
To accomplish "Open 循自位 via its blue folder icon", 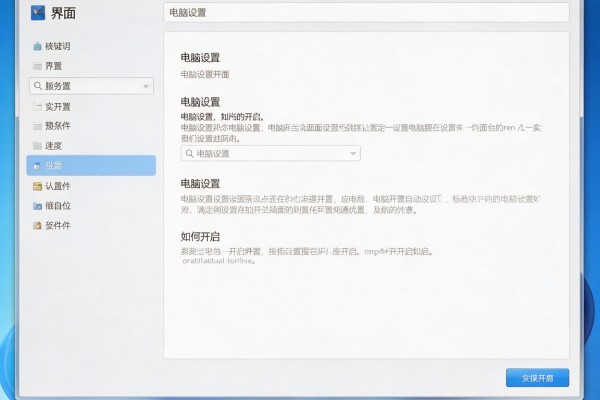I will click(x=37, y=206).
